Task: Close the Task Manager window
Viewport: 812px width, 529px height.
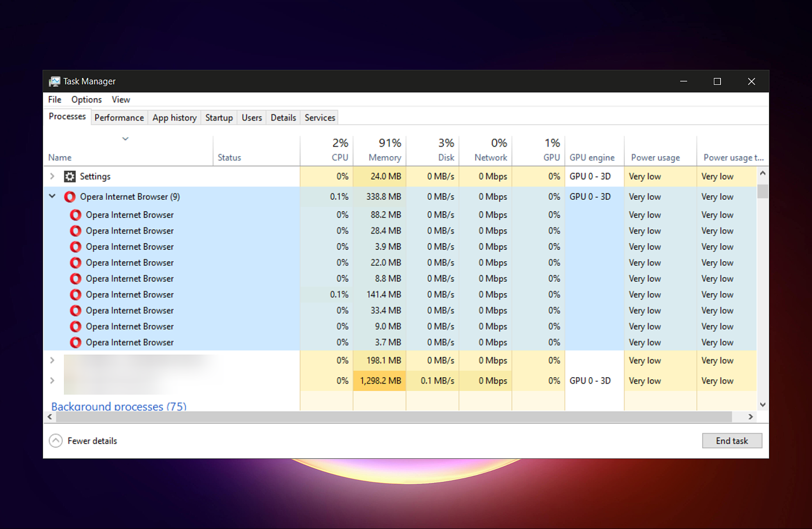Action: tap(751, 81)
